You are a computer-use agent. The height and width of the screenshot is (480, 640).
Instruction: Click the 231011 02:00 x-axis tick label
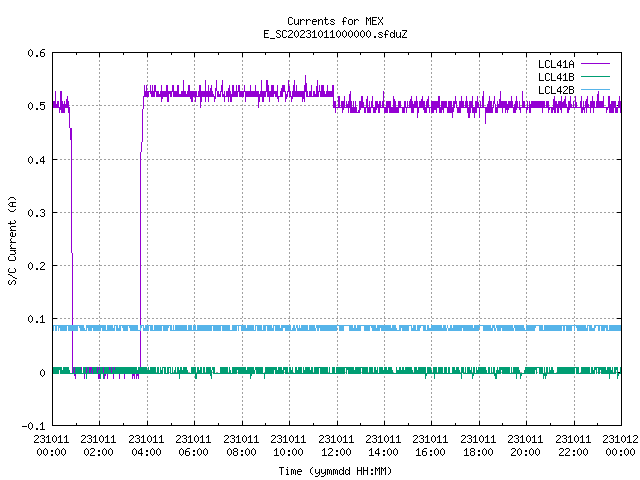tap(98, 446)
